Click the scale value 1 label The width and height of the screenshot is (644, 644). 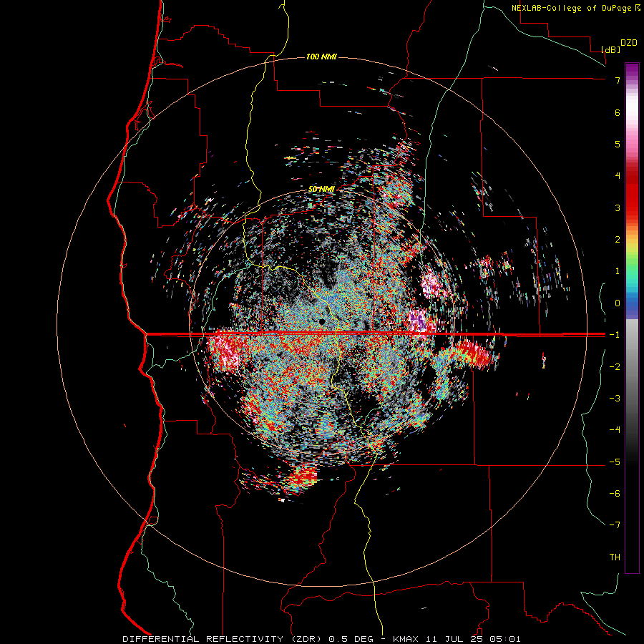coord(618,271)
